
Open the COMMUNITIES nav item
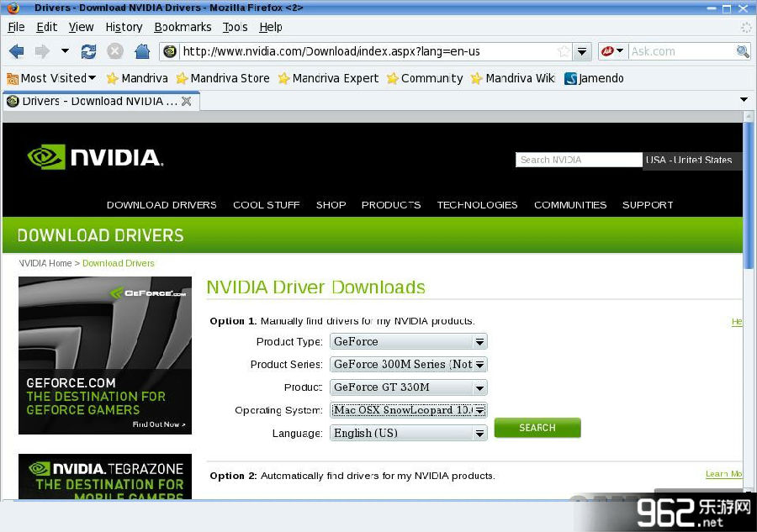click(570, 205)
